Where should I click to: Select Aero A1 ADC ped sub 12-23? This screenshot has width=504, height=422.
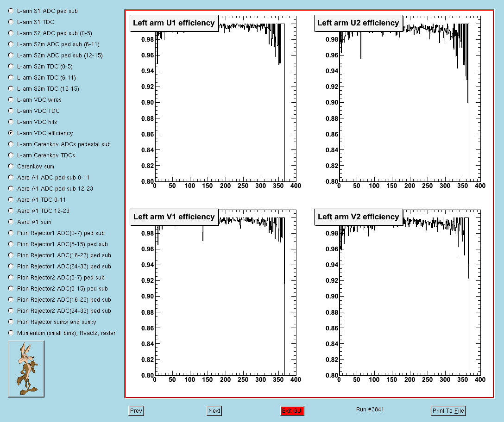point(11,188)
